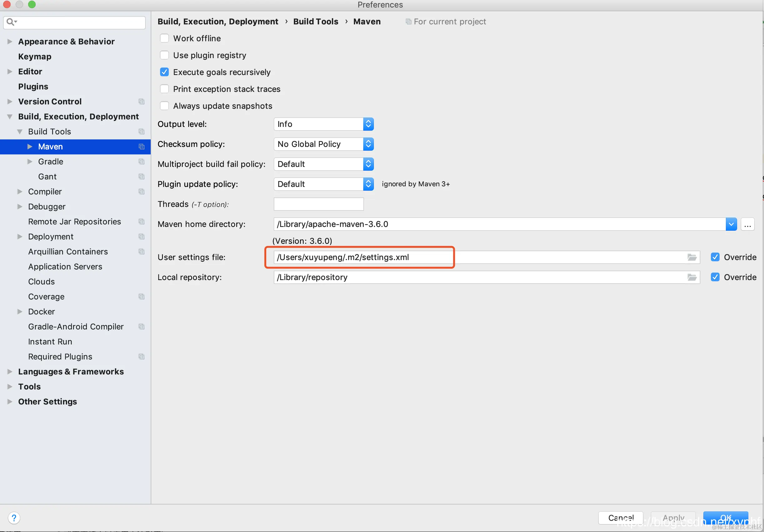Click into Threads option input field
This screenshot has width=764, height=532.
[319, 204]
